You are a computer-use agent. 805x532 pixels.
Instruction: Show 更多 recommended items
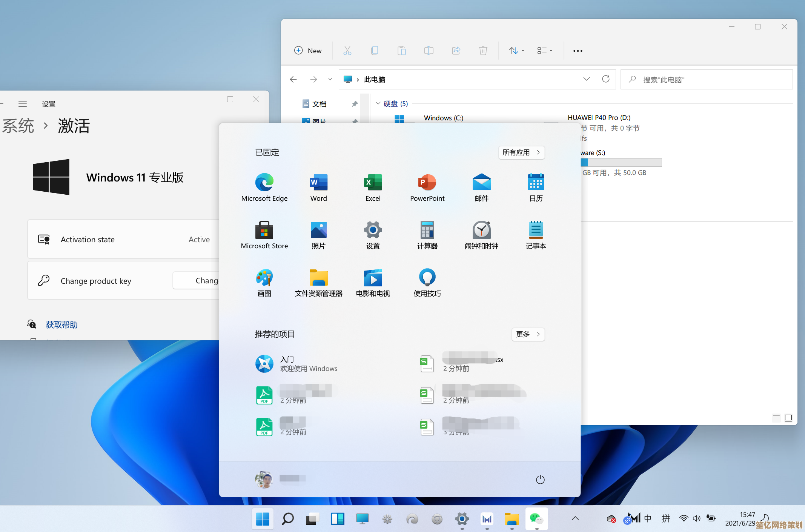(528, 334)
